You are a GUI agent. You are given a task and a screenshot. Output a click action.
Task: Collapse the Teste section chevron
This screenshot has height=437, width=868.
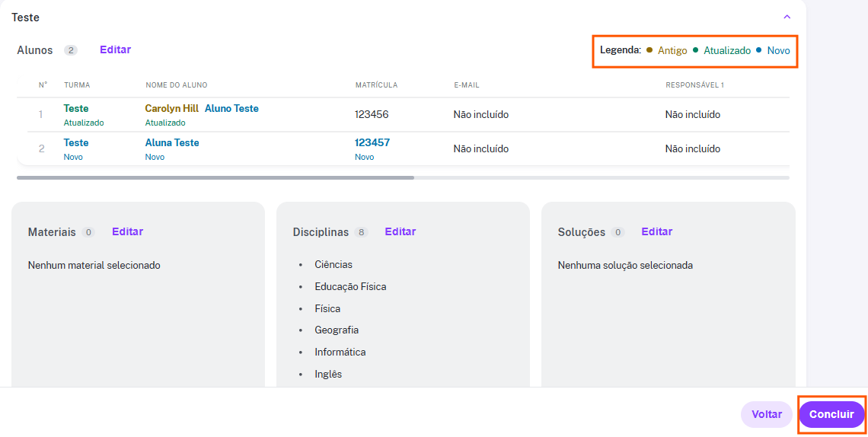pos(787,18)
